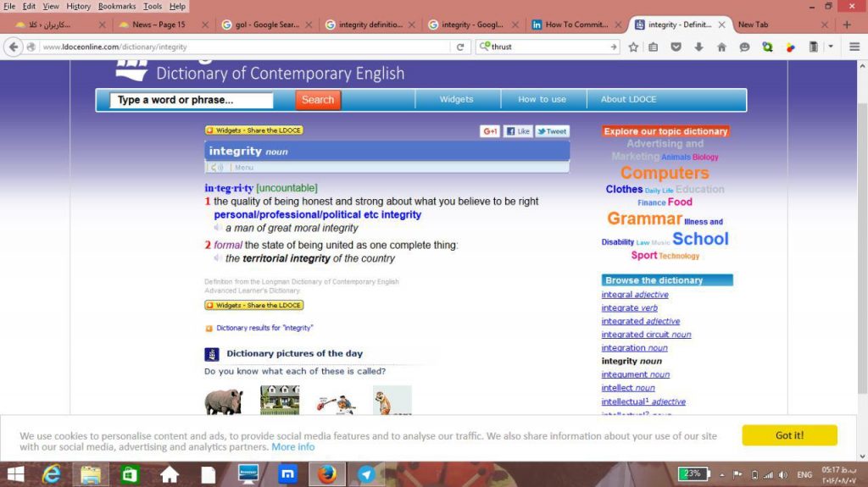Open the Windows Start button
The width and height of the screenshot is (868, 487).
click(x=15, y=474)
